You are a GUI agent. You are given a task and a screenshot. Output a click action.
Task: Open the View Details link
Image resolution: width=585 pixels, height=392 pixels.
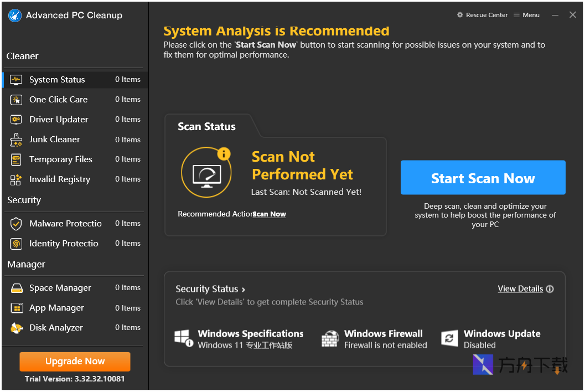[520, 289]
